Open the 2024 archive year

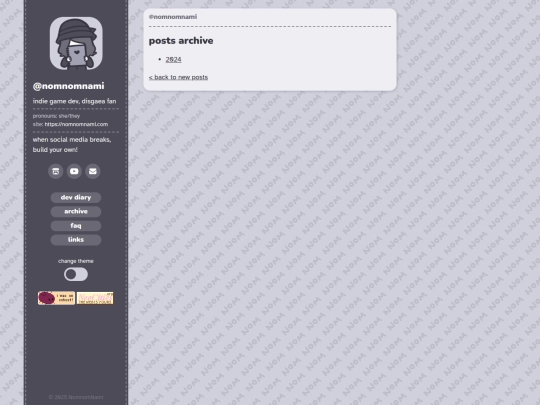(173, 59)
